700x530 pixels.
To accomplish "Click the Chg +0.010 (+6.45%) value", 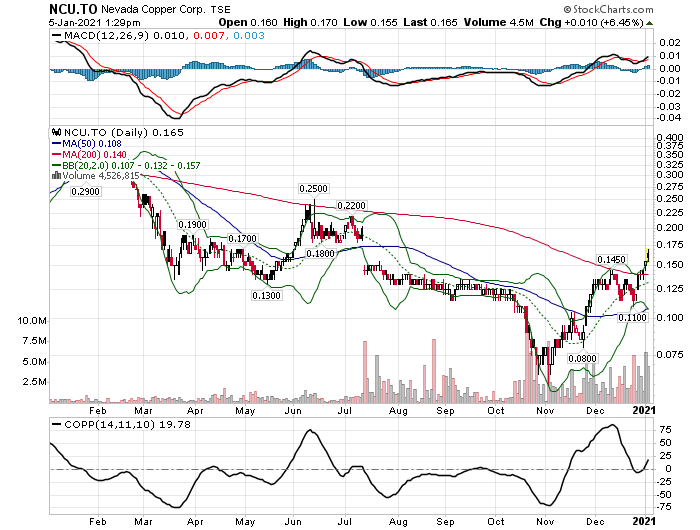I will pos(592,22).
